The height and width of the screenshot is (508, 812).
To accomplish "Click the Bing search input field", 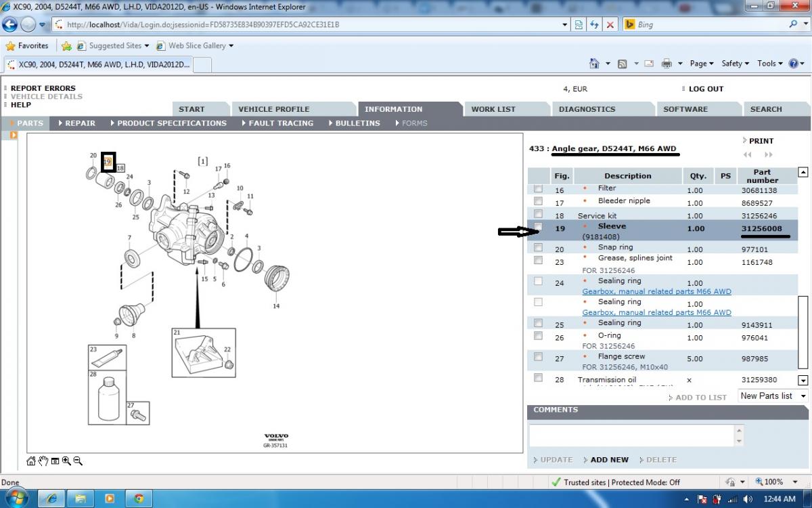I will click(710, 24).
